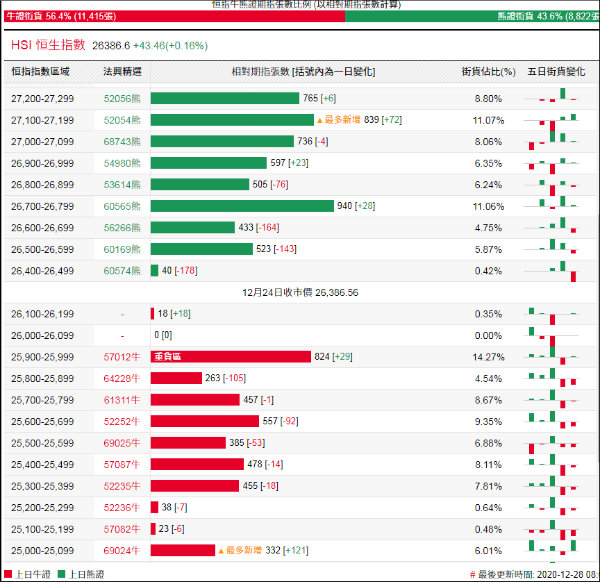Click the 26,000-26,099 range cell
Viewport: 600px width, 582px height.
coord(42,336)
